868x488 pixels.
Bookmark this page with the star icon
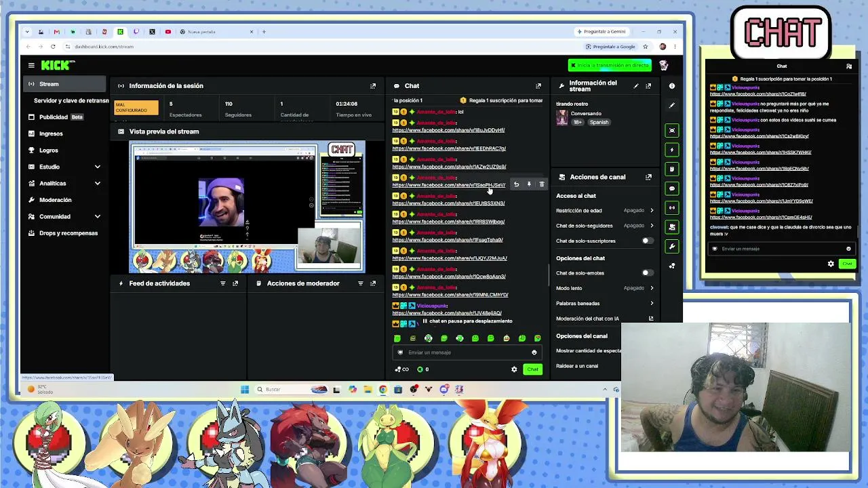click(645, 47)
